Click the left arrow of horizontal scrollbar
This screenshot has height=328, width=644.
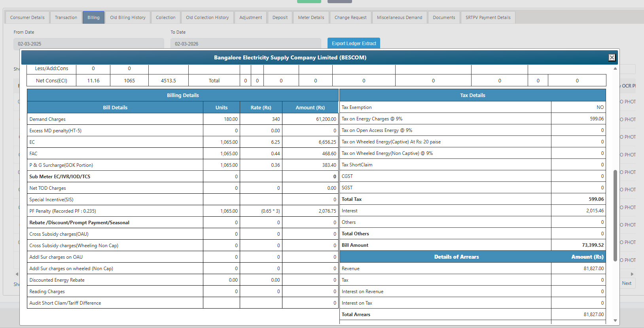[x=17, y=274]
